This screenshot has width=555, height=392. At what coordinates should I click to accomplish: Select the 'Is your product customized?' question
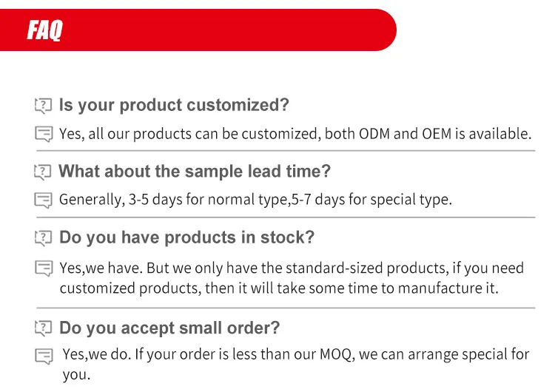click(174, 105)
